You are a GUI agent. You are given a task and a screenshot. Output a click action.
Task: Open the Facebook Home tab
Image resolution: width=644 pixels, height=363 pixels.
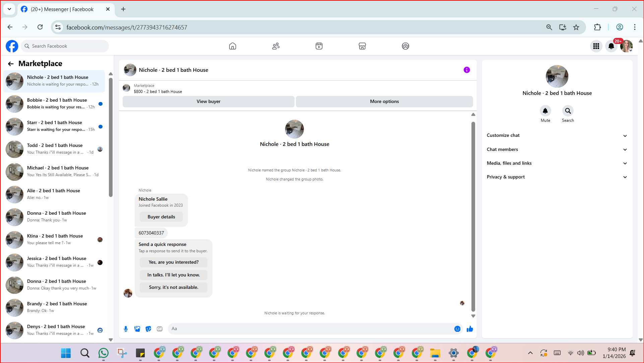coord(233,46)
